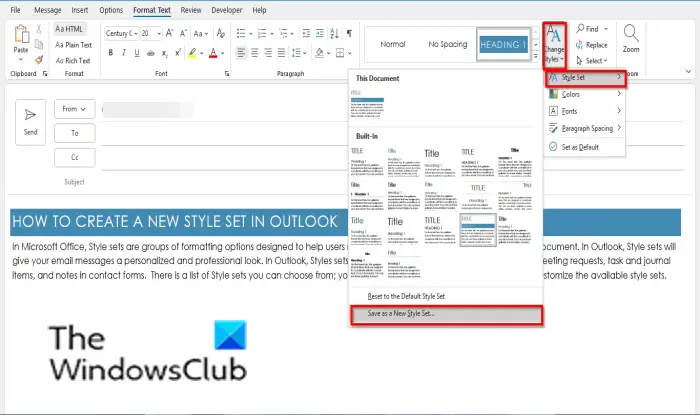Click the Borders grid icon
This screenshot has height=415, width=700.
coord(340,53)
